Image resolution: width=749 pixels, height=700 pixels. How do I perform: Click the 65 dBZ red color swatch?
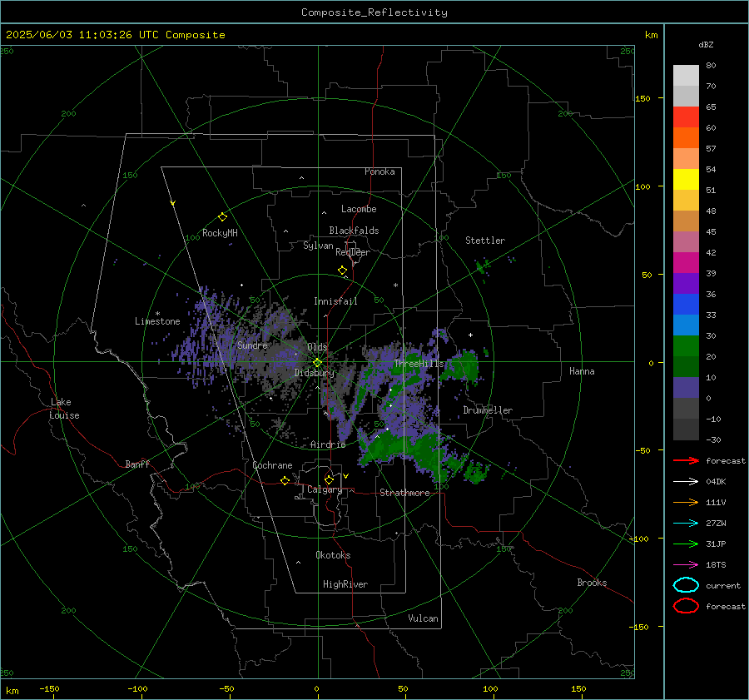click(x=686, y=117)
